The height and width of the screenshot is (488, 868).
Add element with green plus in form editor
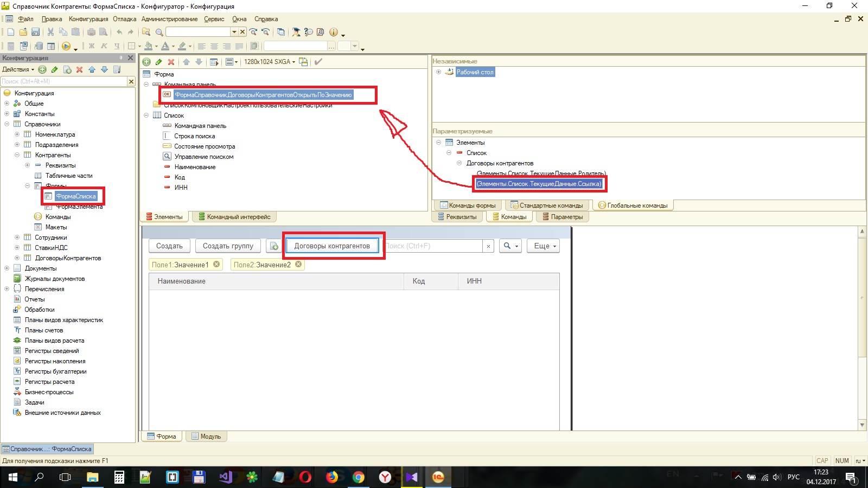(146, 62)
